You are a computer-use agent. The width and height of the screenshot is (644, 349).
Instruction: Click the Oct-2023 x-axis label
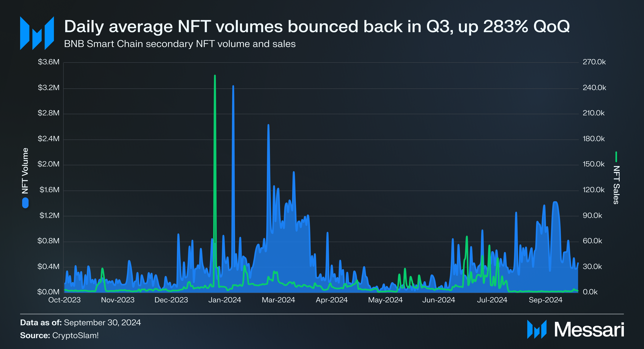click(x=64, y=300)
